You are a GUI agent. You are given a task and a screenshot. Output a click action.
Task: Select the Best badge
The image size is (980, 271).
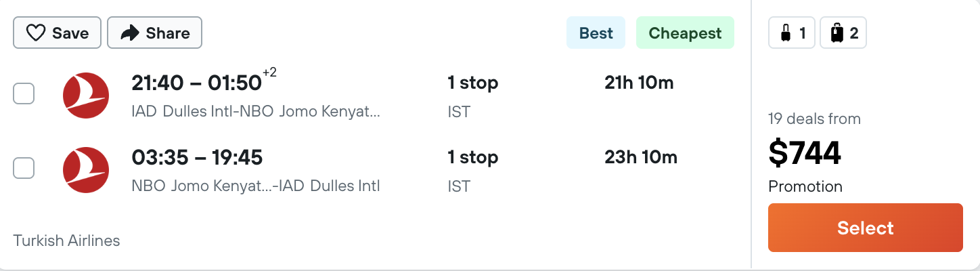pyautogui.click(x=596, y=33)
